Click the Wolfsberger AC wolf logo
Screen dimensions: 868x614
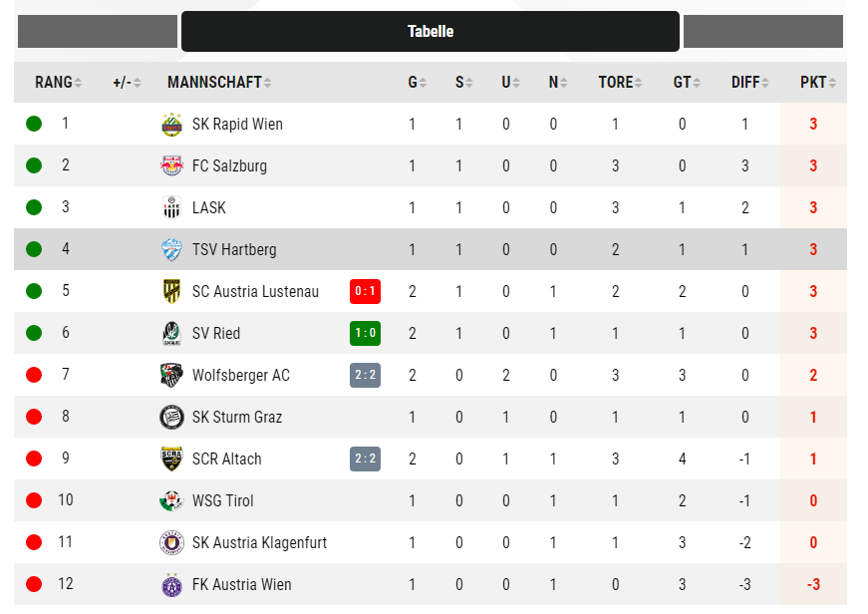[x=171, y=376]
